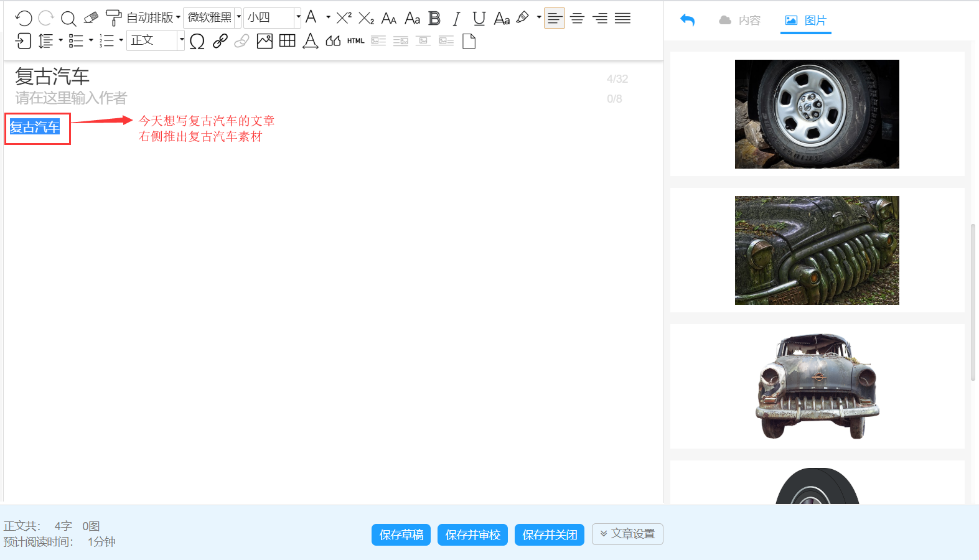Switch to the 图片 tab
979x560 pixels.
806,21
